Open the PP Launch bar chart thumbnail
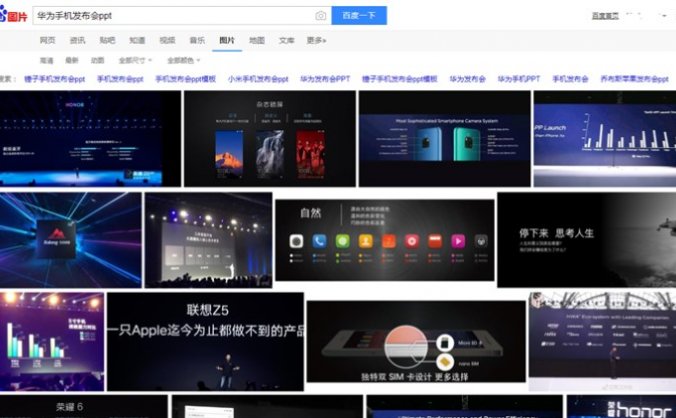This screenshot has height=418, width=676. (605, 138)
